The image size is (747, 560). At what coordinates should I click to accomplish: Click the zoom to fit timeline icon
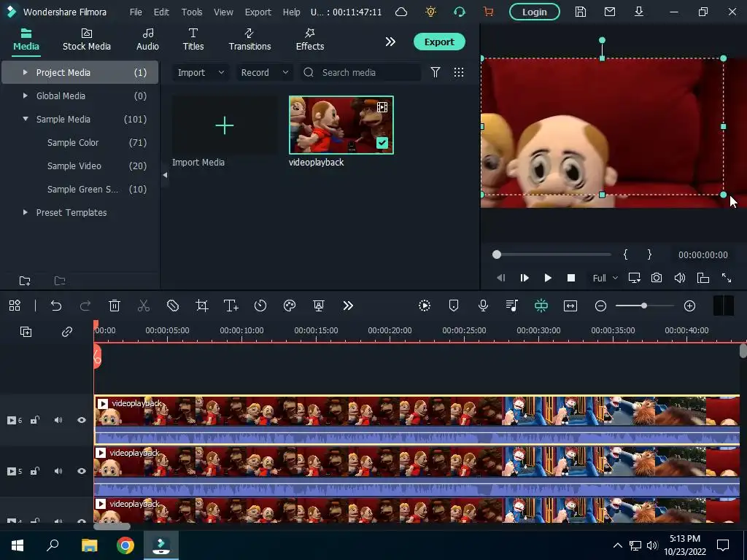tap(570, 306)
